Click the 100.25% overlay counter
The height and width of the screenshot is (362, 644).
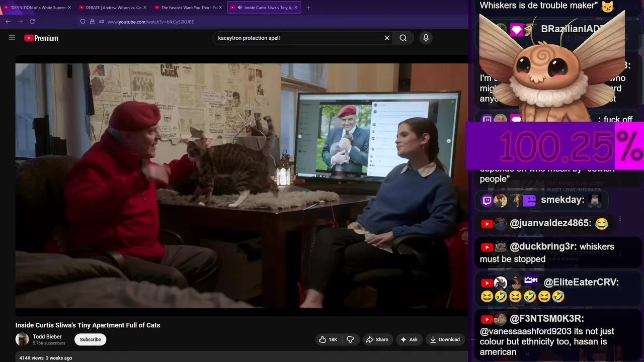pos(556,146)
